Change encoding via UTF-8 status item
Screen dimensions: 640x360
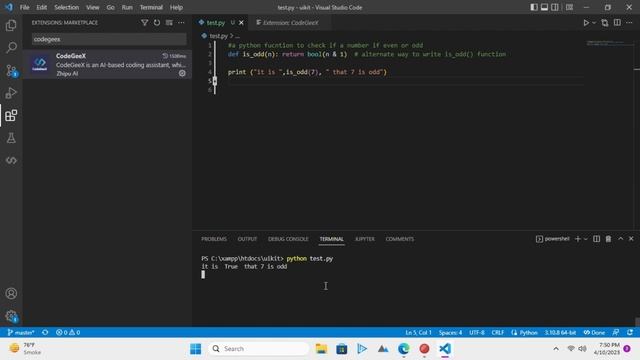(x=476, y=332)
